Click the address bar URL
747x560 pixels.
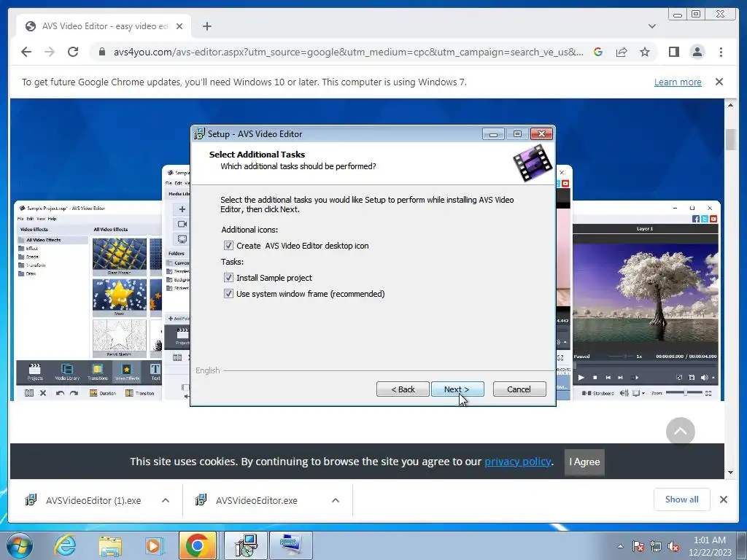[x=348, y=52]
